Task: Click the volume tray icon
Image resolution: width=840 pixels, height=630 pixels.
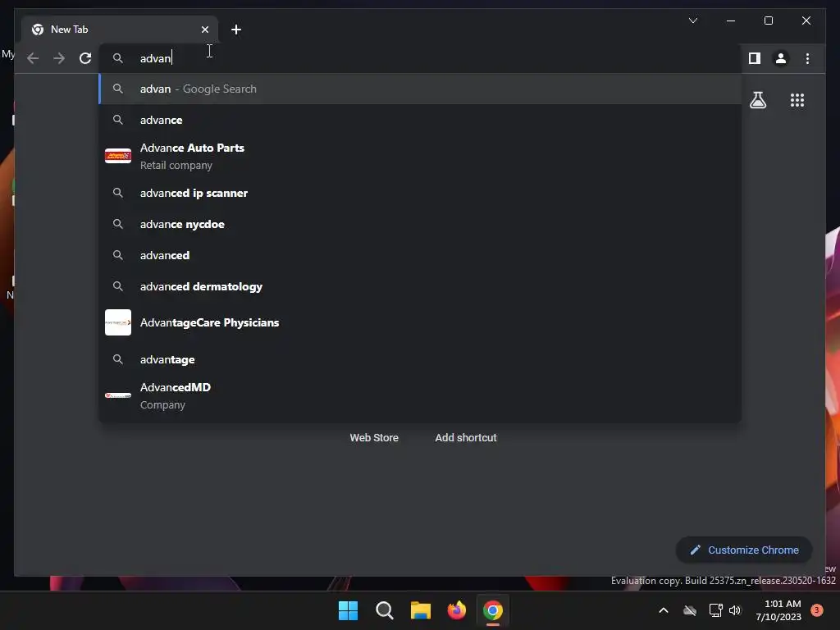Action: (x=735, y=610)
